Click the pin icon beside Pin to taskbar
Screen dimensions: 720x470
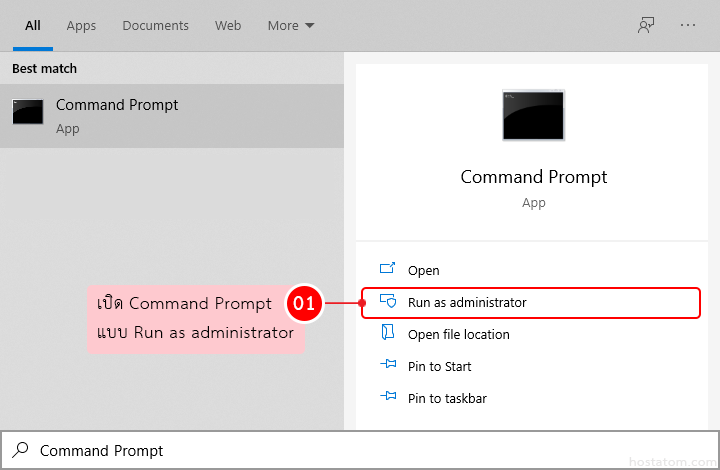(x=389, y=398)
